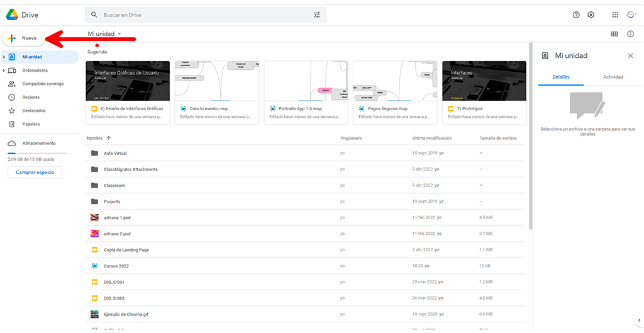Expand the Ordenadores sidebar tree arrow
Image resolution: width=644 pixels, height=333 pixels.
(4, 71)
